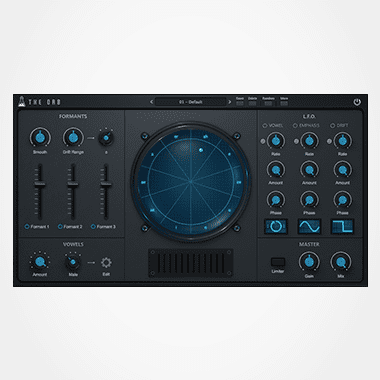Click the Formant 2 fader handle
The image size is (380, 380).
[x=73, y=184]
